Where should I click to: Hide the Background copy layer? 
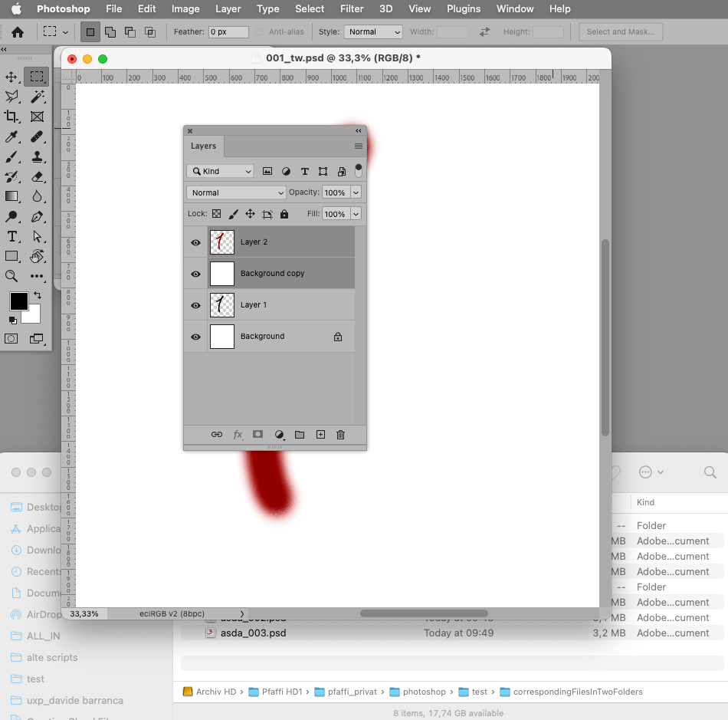(196, 274)
